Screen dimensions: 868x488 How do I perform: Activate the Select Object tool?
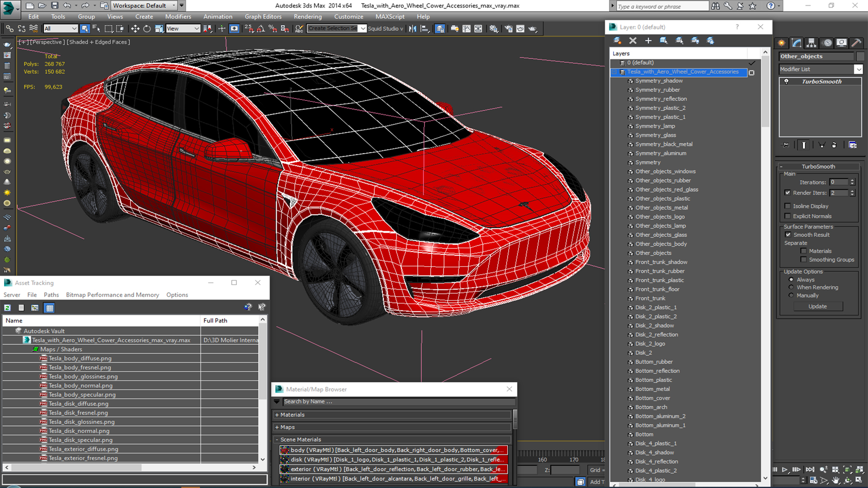coord(85,28)
